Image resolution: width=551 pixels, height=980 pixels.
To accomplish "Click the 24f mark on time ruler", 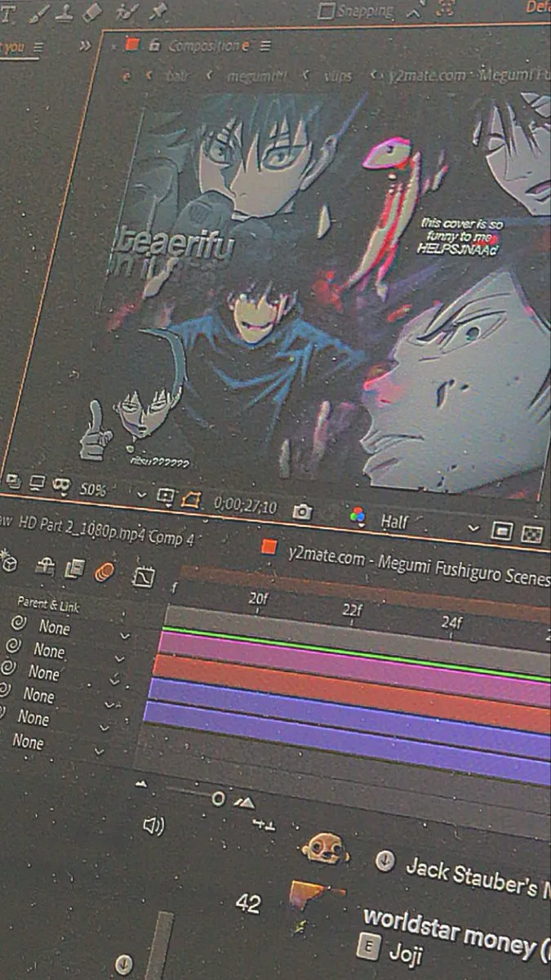I will 452,622.
